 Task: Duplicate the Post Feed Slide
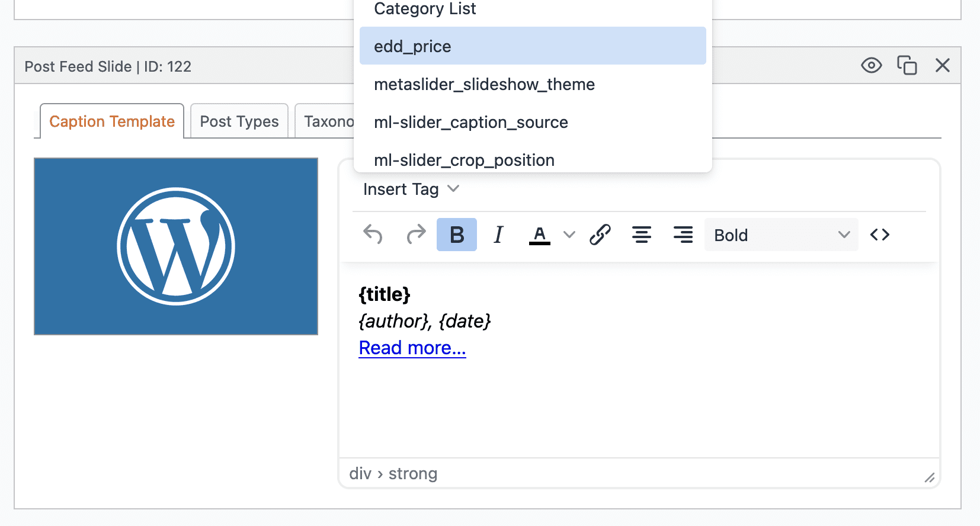coord(907,65)
